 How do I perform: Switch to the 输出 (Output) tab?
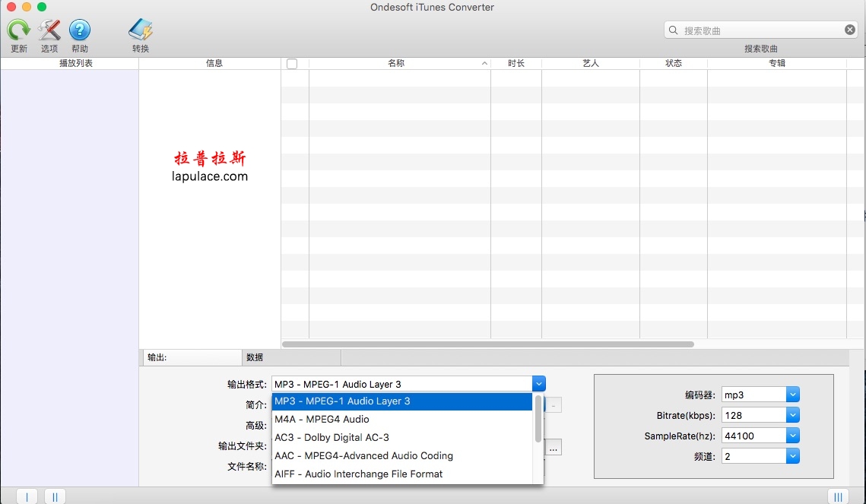[192, 357]
